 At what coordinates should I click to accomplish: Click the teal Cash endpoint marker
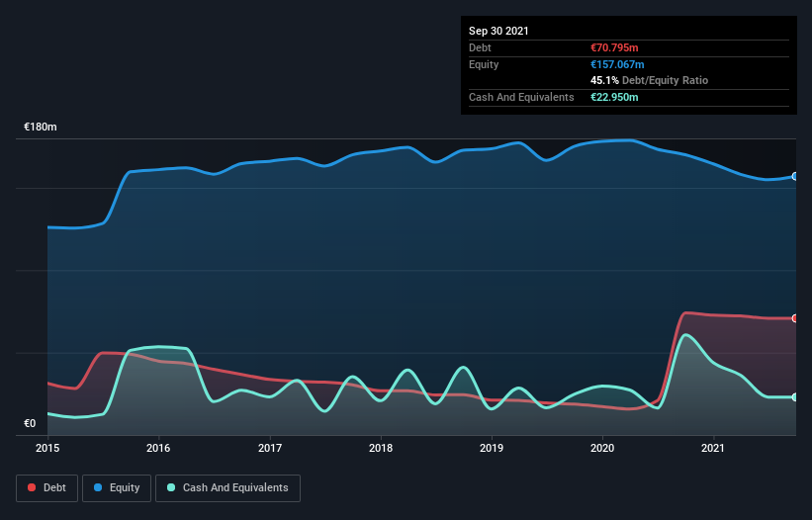coord(795,397)
